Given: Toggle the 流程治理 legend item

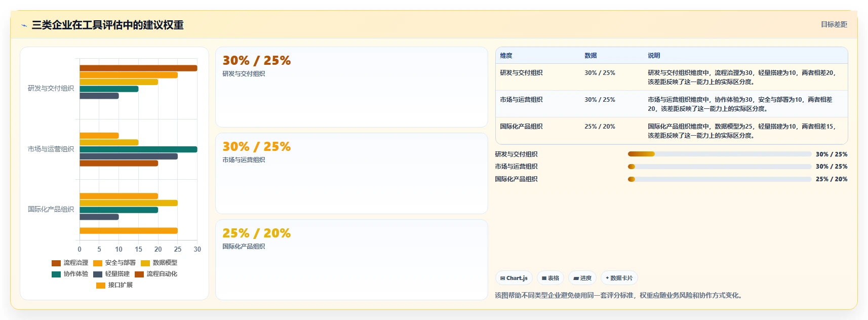Looking at the screenshot, I should point(70,263).
